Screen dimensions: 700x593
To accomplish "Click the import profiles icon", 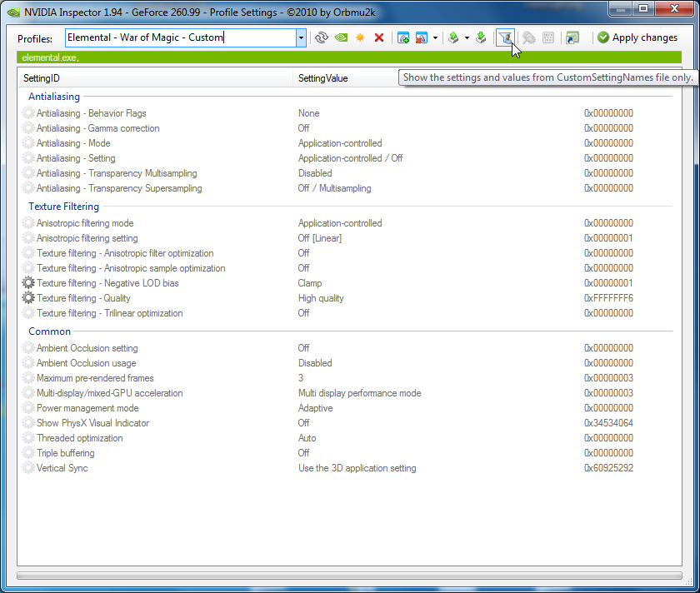I will point(481,37).
